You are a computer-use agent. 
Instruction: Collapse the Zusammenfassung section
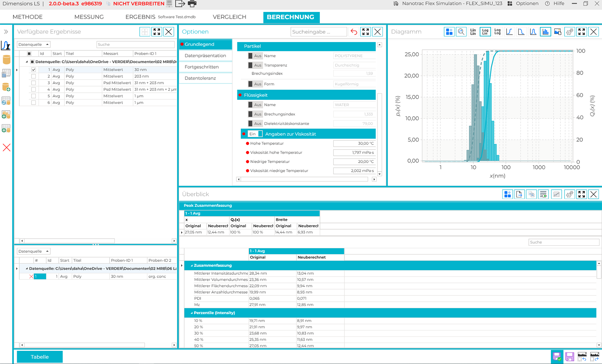click(192, 266)
